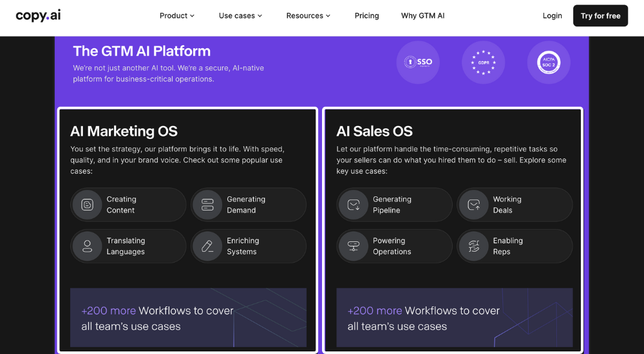This screenshot has height=354, width=644.
Task: Open the Enabling Reps use case
Action: pos(515,246)
